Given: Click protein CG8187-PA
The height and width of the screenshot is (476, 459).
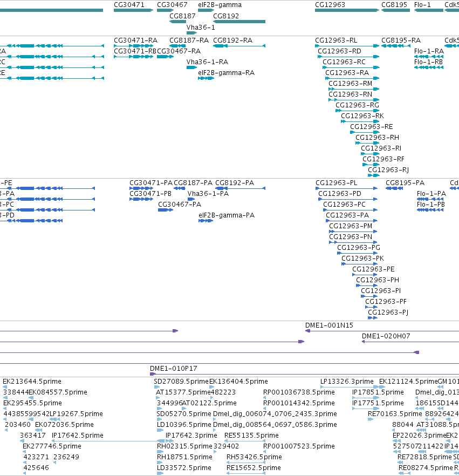Looking at the screenshot, I should [193, 183].
